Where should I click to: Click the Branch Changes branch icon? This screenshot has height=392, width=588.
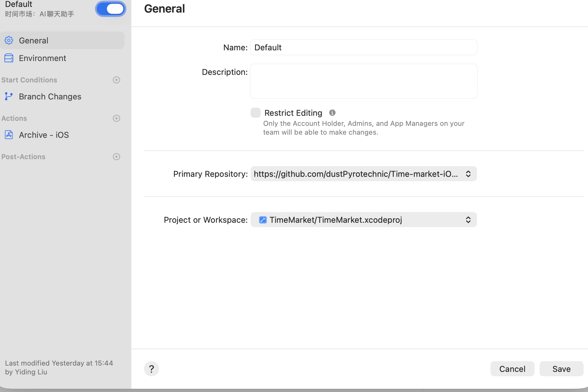click(9, 96)
